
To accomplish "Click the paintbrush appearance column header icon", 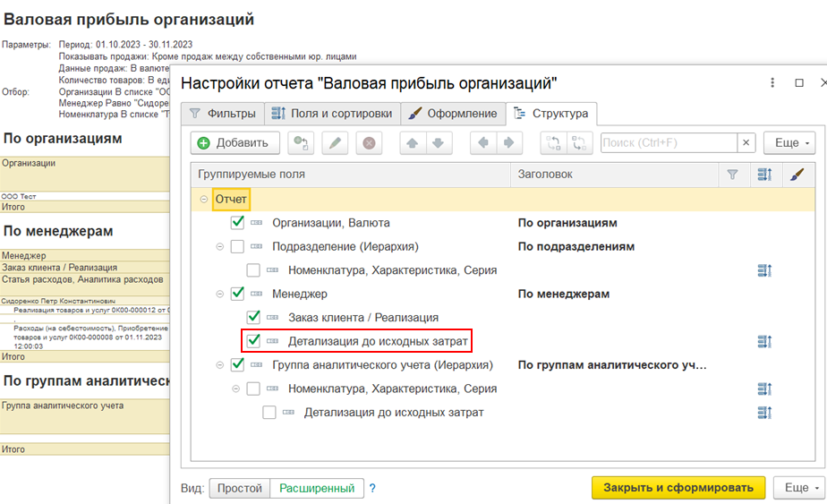I will pos(797,175).
